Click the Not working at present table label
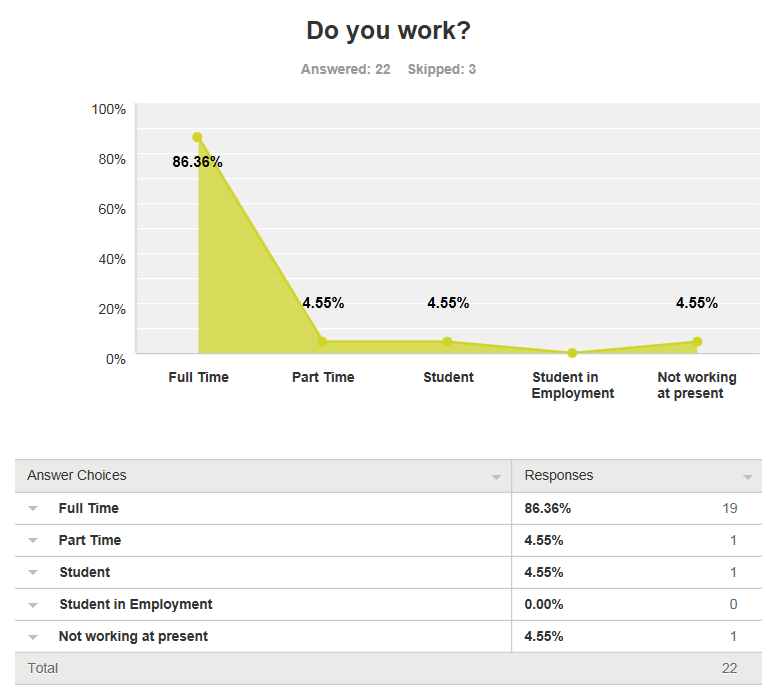The image size is (776, 699). coord(133,636)
